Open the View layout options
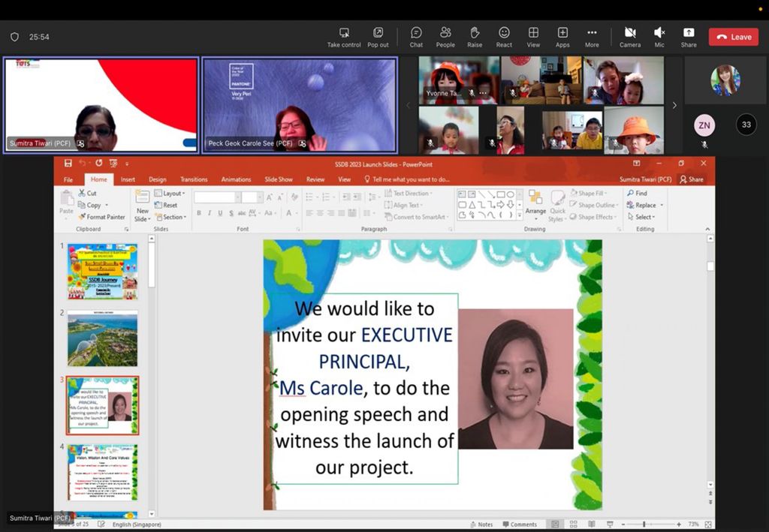 533,38
